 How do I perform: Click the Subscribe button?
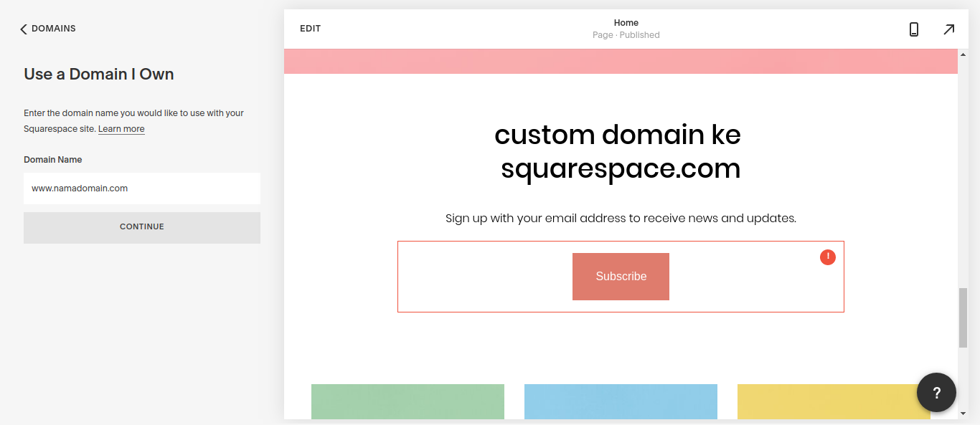621,277
